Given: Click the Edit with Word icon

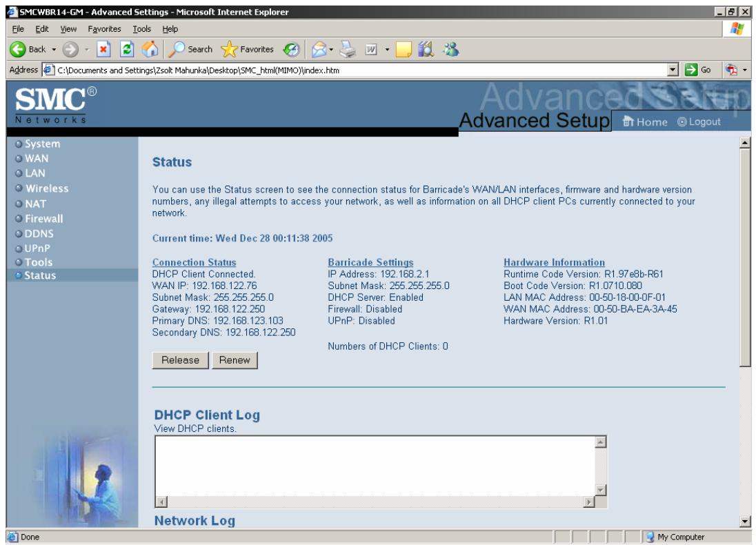Looking at the screenshot, I should (x=371, y=49).
